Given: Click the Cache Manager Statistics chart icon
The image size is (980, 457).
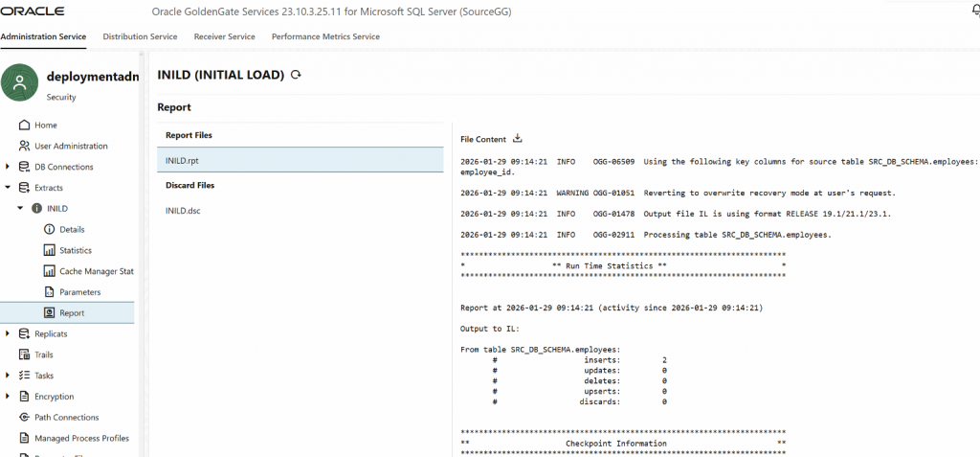Looking at the screenshot, I should tap(50, 271).
